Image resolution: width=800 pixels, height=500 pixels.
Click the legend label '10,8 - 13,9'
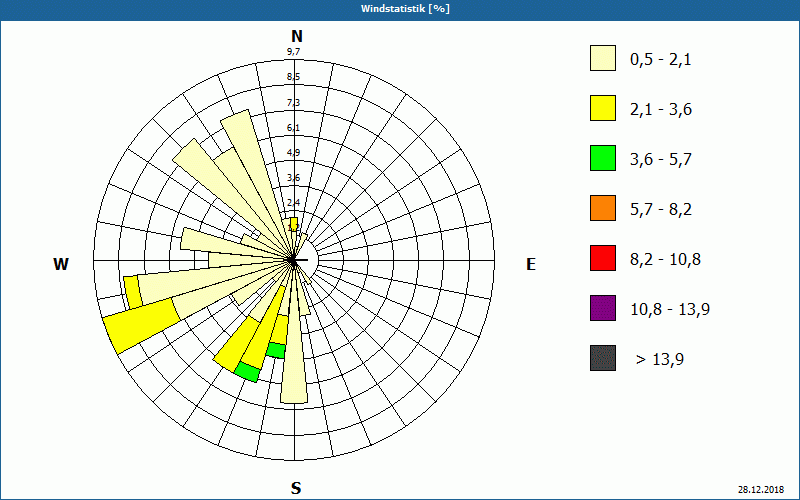670,310
